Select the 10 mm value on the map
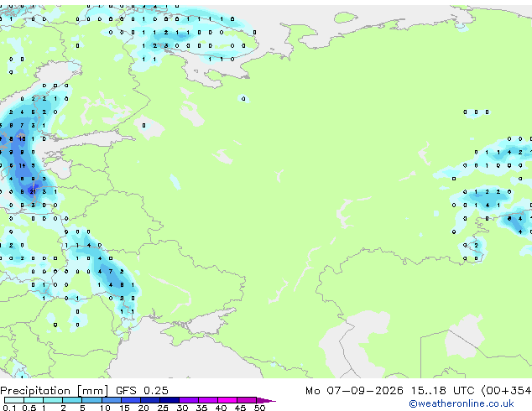 (x=22, y=138)
